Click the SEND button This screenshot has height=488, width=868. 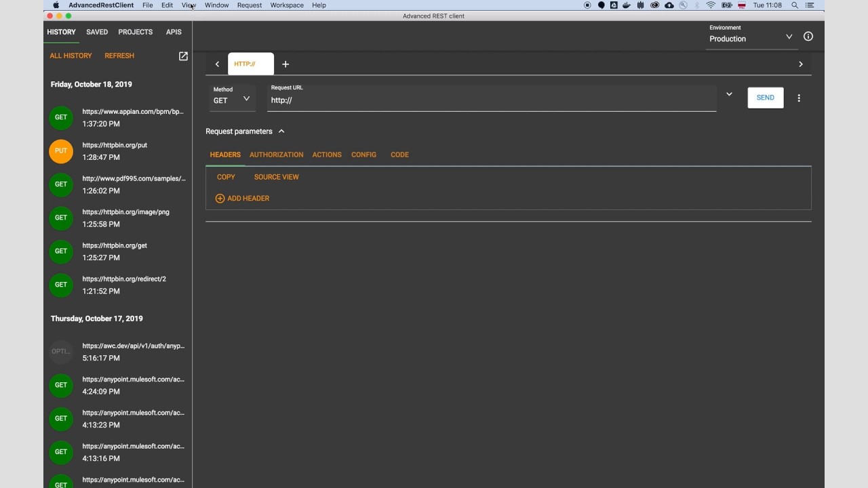click(x=765, y=98)
